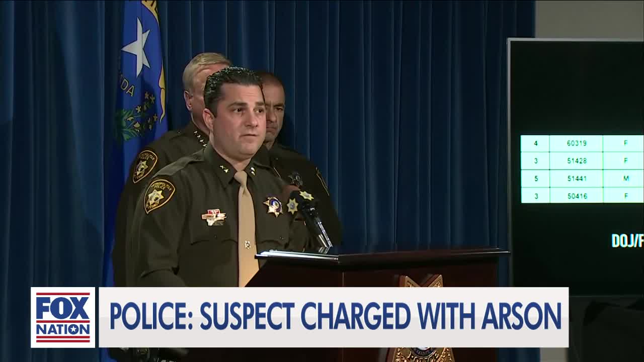This screenshot has width=644, height=362.
Task: Click the '5' cell in the first column
Action: [x=535, y=178]
